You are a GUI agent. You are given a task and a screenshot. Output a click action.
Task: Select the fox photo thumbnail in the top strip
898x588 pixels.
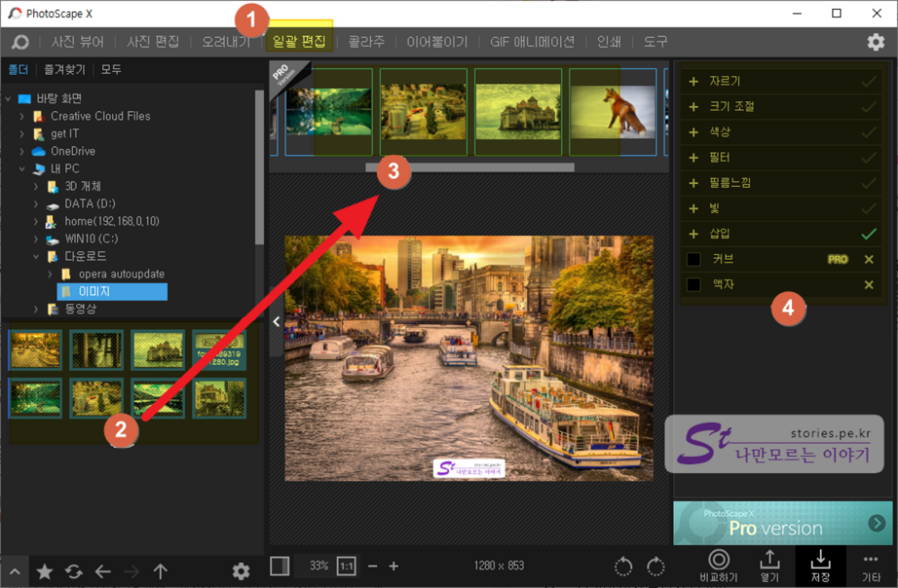point(613,111)
